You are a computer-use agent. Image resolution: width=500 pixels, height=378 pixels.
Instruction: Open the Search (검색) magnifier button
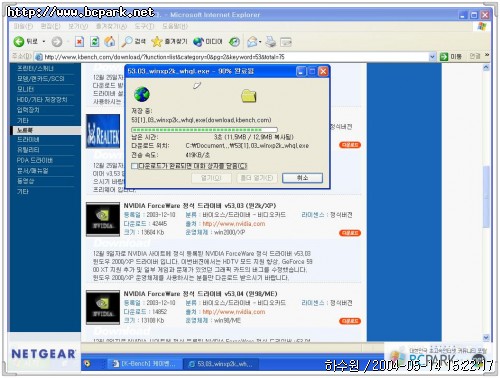134,42
